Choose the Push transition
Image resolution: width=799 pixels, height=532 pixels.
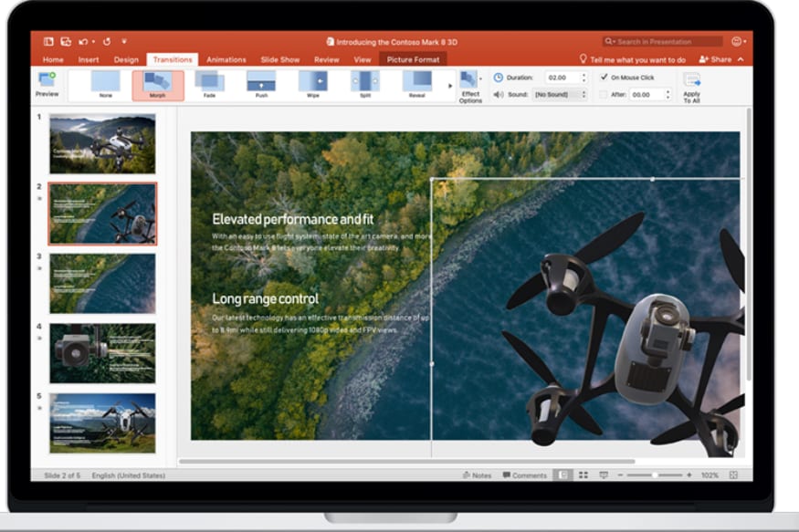coord(261,85)
